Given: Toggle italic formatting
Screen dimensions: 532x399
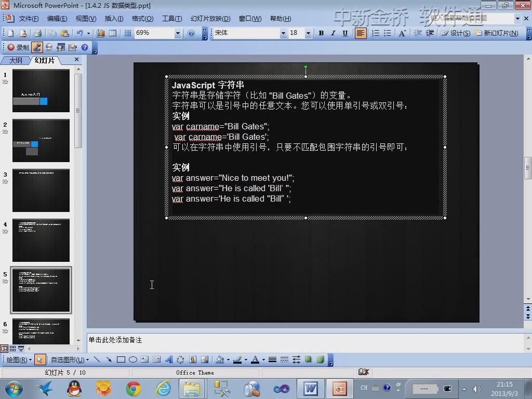Looking at the screenshot, I should (x=333, y=33).
